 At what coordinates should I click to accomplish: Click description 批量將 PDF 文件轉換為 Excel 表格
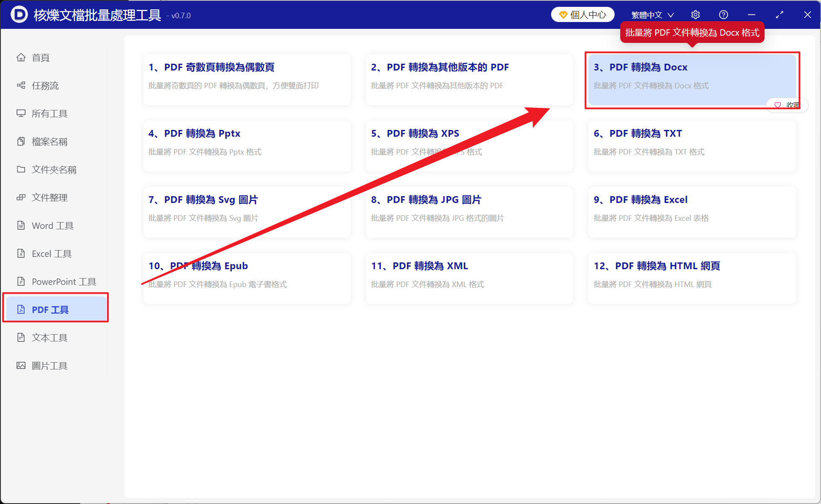click(651, 218)
